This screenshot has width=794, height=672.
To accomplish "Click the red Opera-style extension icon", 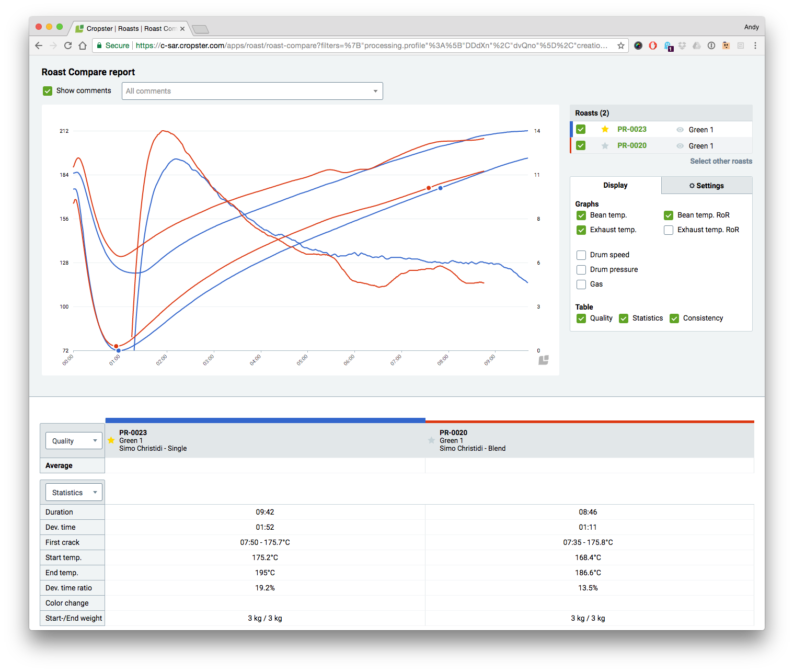I will (653, 45).
